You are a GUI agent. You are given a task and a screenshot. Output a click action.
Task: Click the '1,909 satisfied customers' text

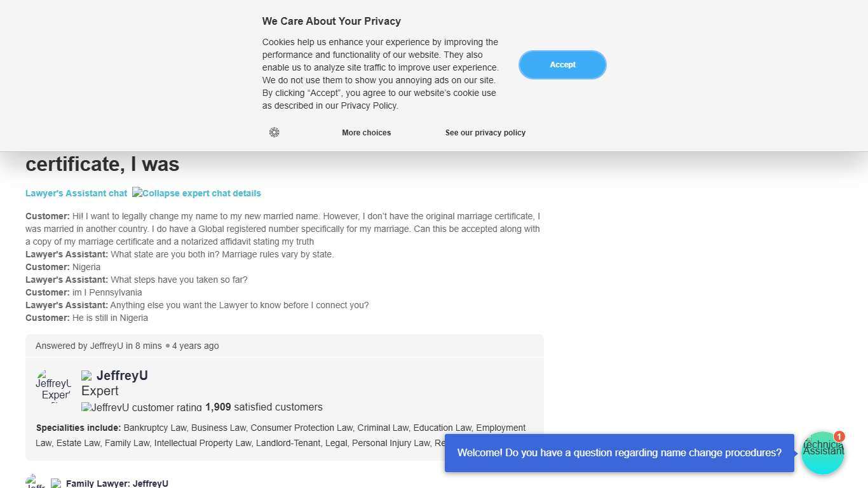[264, 407]
